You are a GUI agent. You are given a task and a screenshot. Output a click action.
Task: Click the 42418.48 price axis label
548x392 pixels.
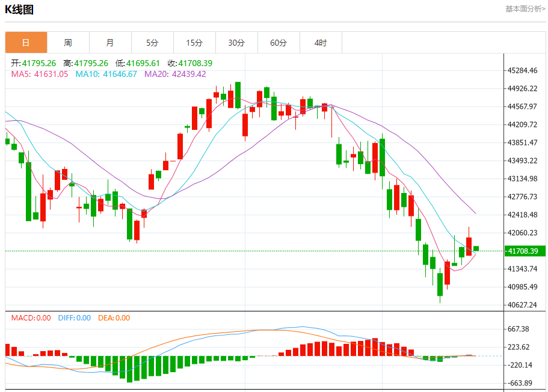[523, 215]
